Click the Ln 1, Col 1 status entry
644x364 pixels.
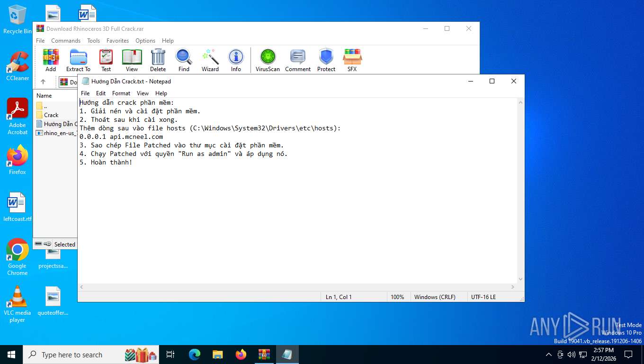tap(339, 297)
